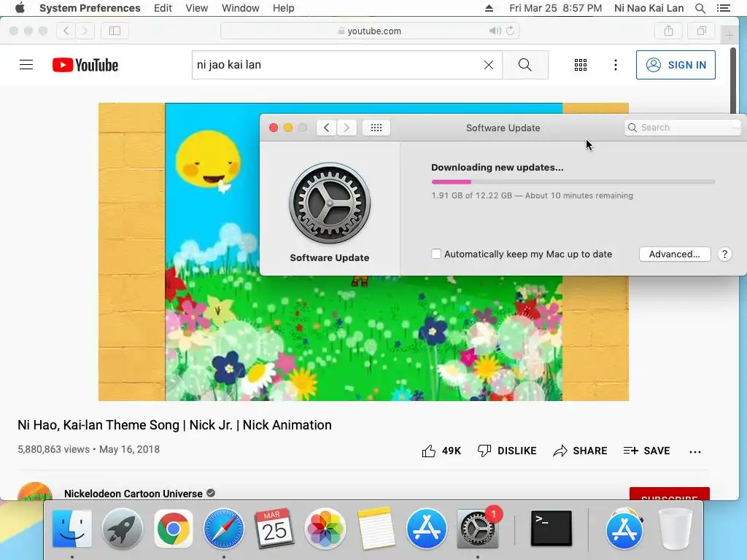This screenshot has height=560, width=747.
Task: Open Safari share button
Action: (x=668, y=31)
